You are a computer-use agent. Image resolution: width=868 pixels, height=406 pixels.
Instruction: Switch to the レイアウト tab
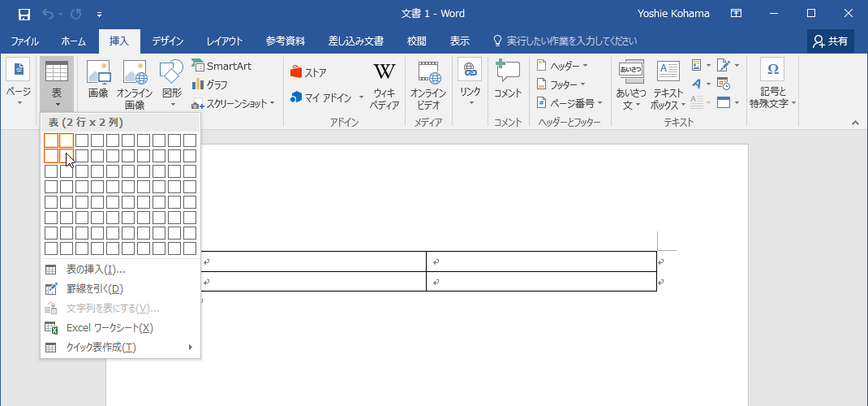coord(225,41)
